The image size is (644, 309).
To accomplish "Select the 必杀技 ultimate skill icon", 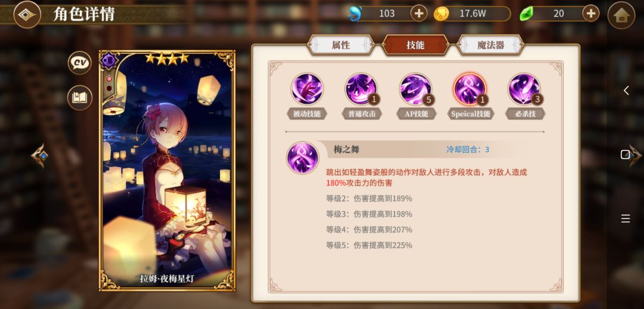I will 525,89.
